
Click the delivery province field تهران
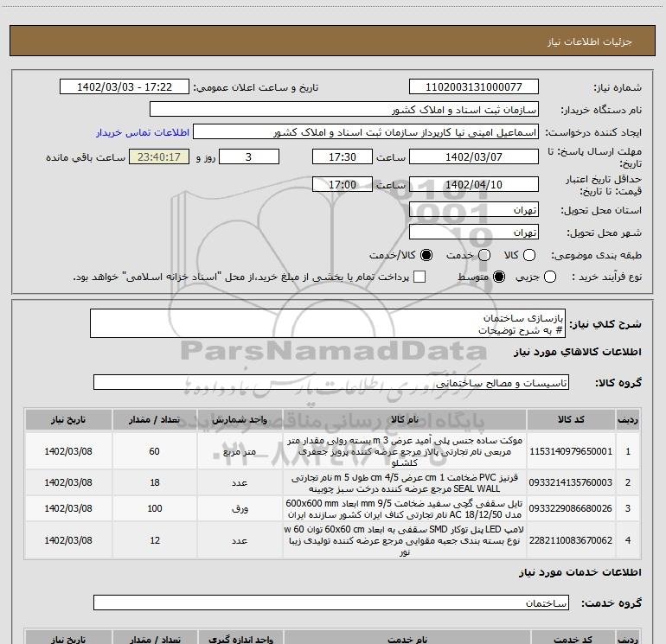pyautogui.click(x=474, y=210)
